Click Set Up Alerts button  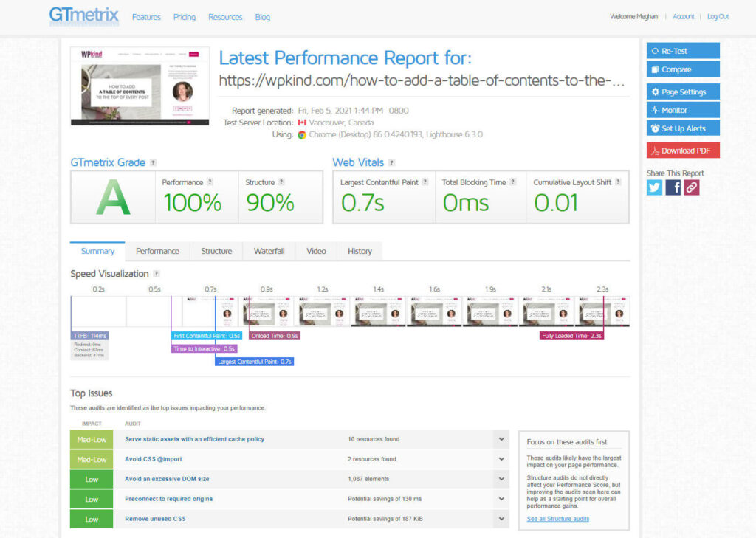[x=683, y=128]
